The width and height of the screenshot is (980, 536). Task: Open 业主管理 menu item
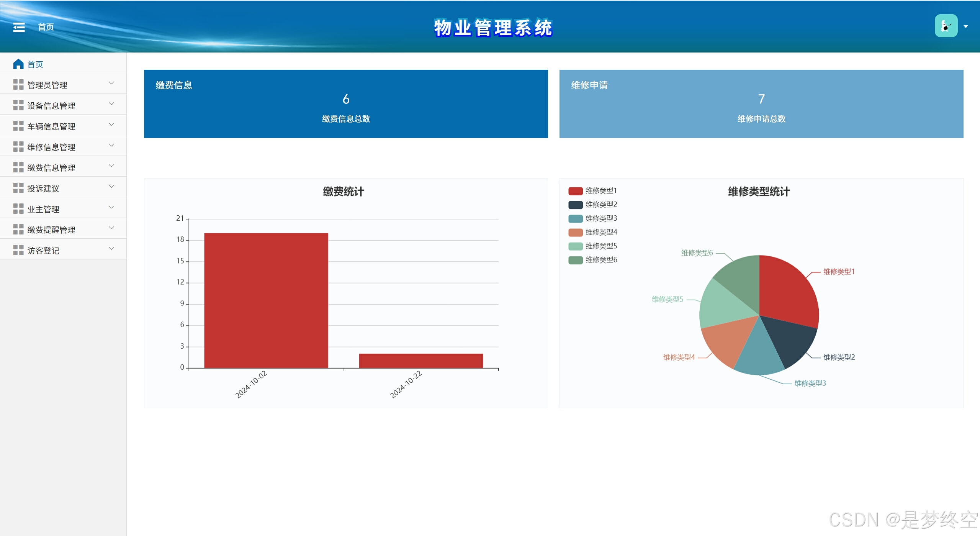[43, 209]
